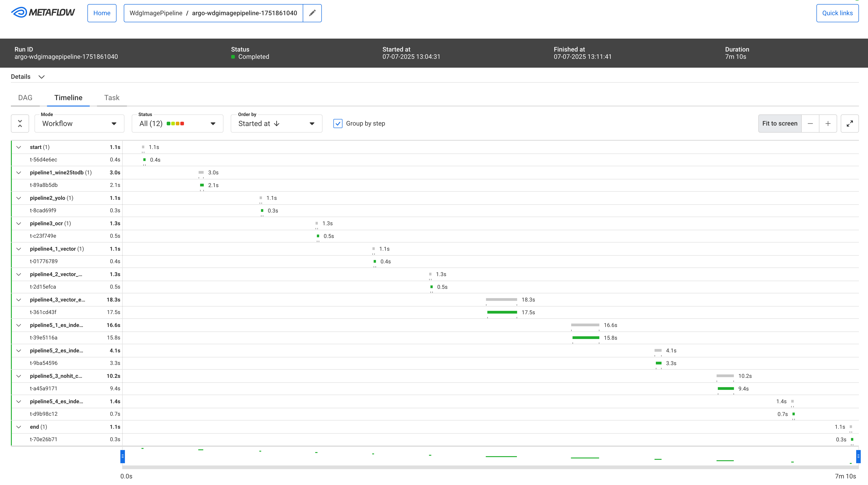868x485 pixels.
Task: Open fullscreen timeline with expand icon
Action: 849,124
